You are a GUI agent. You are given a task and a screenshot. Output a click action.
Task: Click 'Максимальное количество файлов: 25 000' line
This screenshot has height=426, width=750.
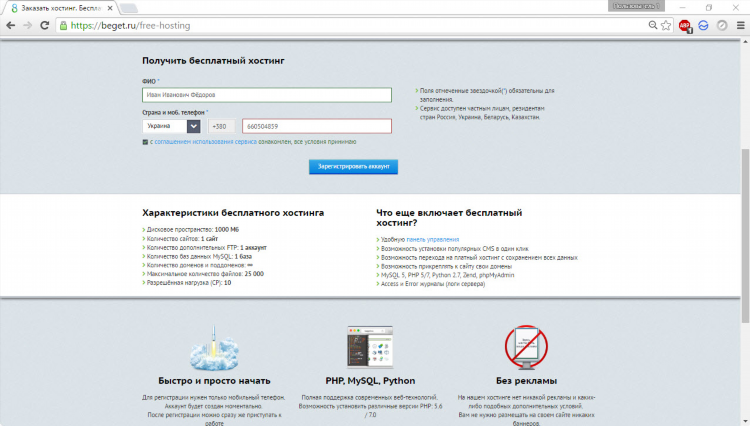(203, 274)
